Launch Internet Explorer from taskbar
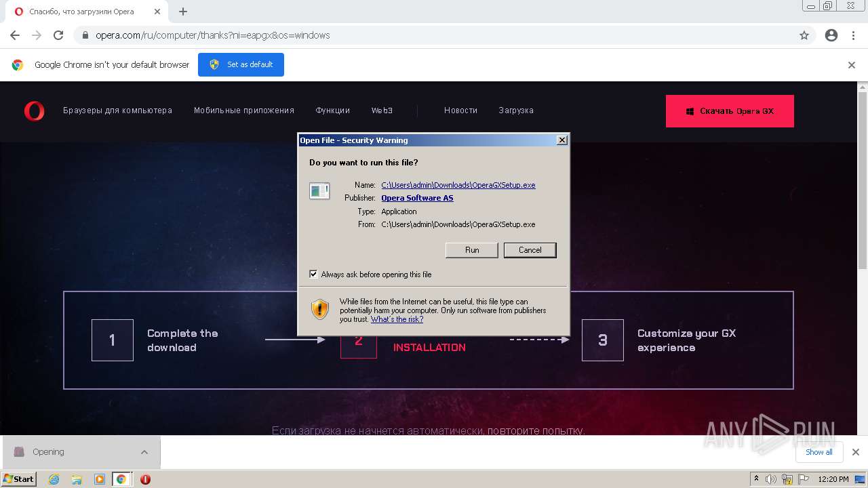Viewport: 868px width, 488px height. 54,479
